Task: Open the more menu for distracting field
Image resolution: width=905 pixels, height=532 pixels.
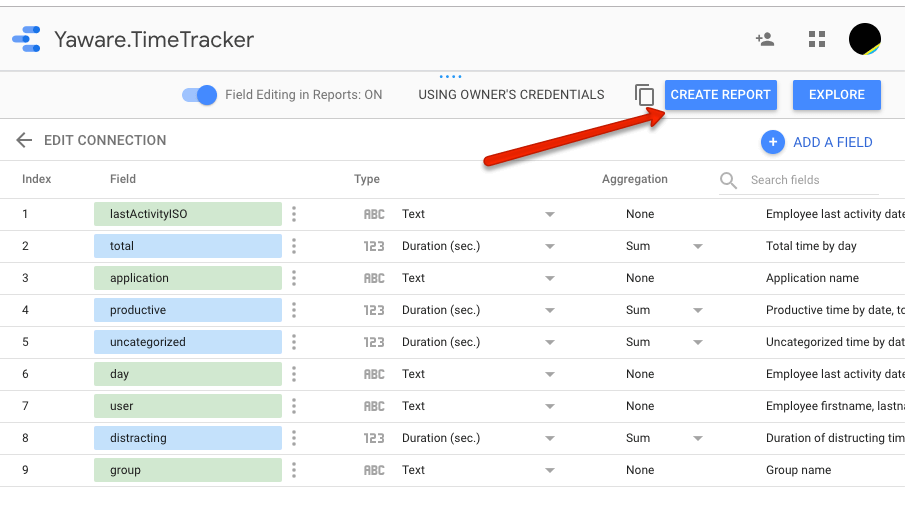Action: [x=294, y=439]
